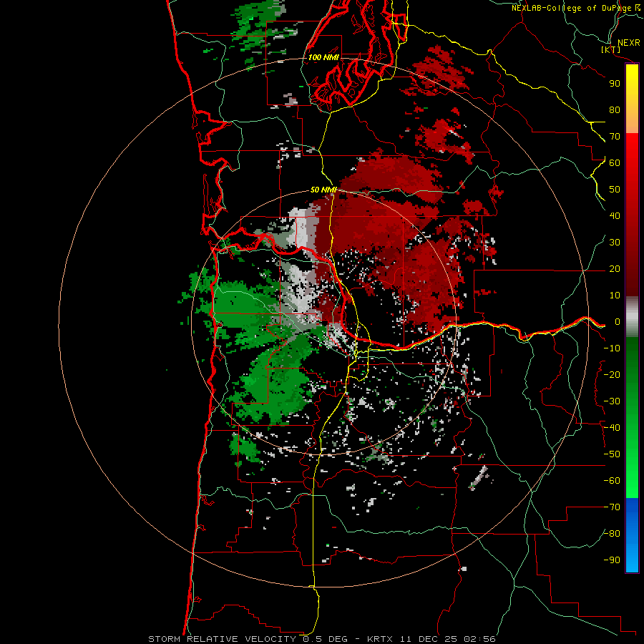The height and width of the screenshot is (644, 644).
Task: Select the -70 value on the velocity scale
Action: (x=612, y=507)
